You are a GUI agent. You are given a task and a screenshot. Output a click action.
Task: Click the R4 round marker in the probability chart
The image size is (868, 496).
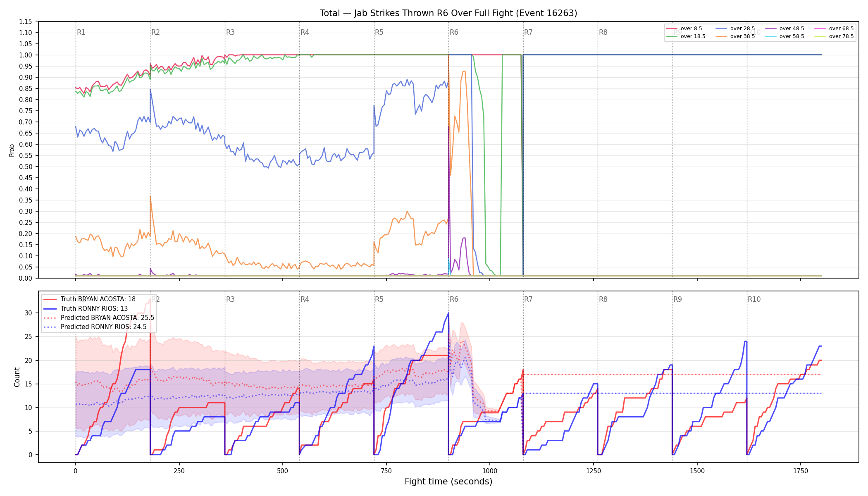tap(305, 32)
